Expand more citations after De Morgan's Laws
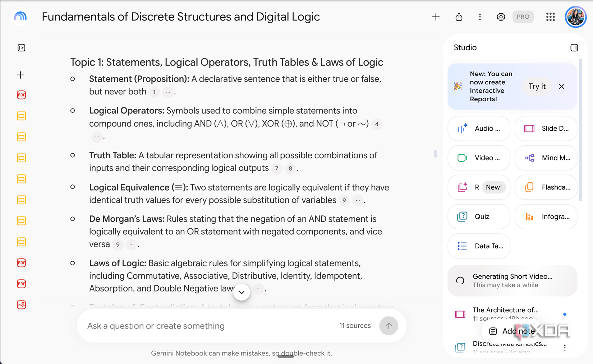Screen dimensions: 593x364 pos(132,245)
